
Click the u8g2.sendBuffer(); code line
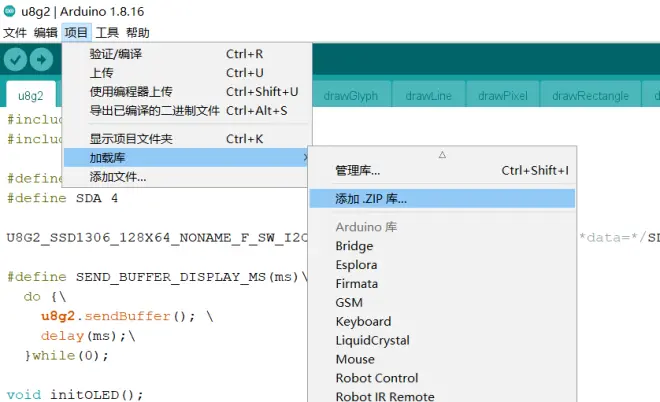(127, 316)
